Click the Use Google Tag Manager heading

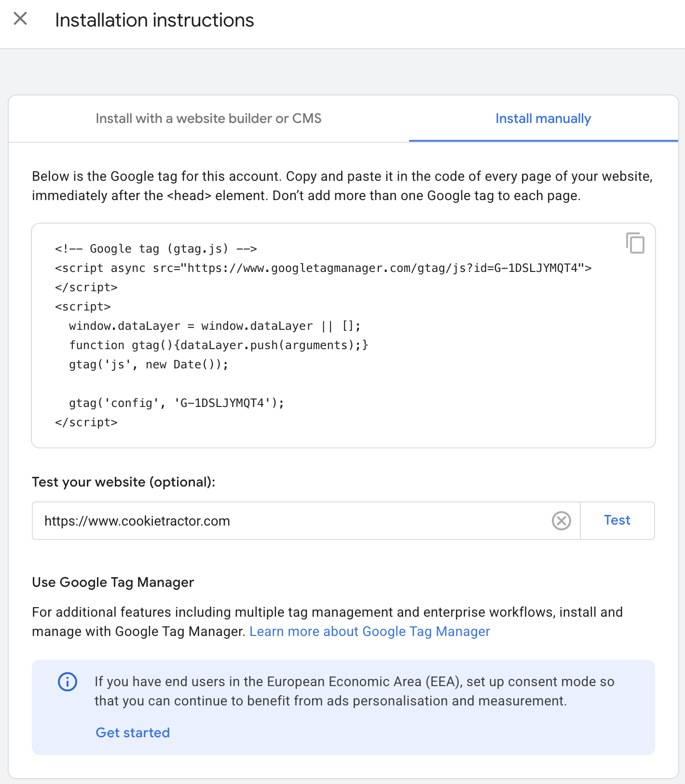click(113, 582)
